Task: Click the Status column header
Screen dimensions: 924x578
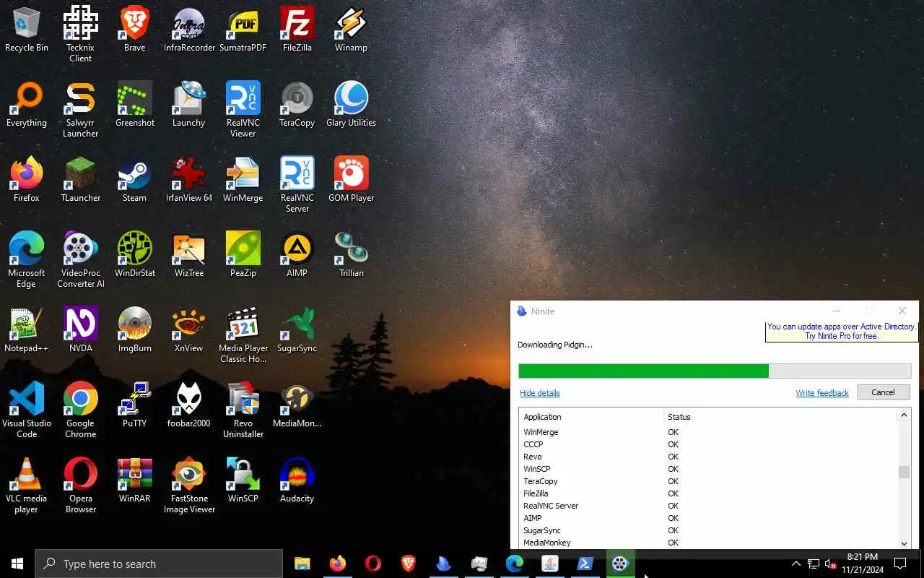Action: coord(780,417)
